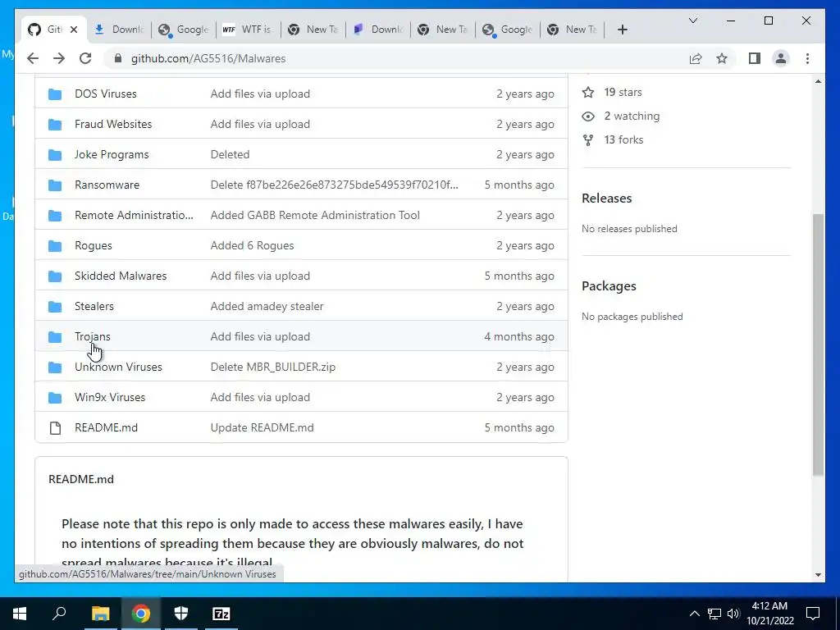840x630 pixels.
Task: Open File Explorer from taskbar
Action: 100,614
